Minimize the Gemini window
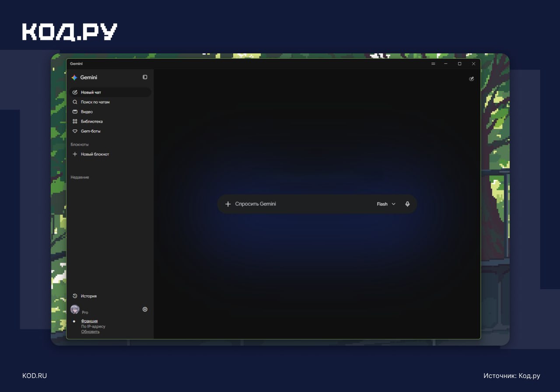 445,64
